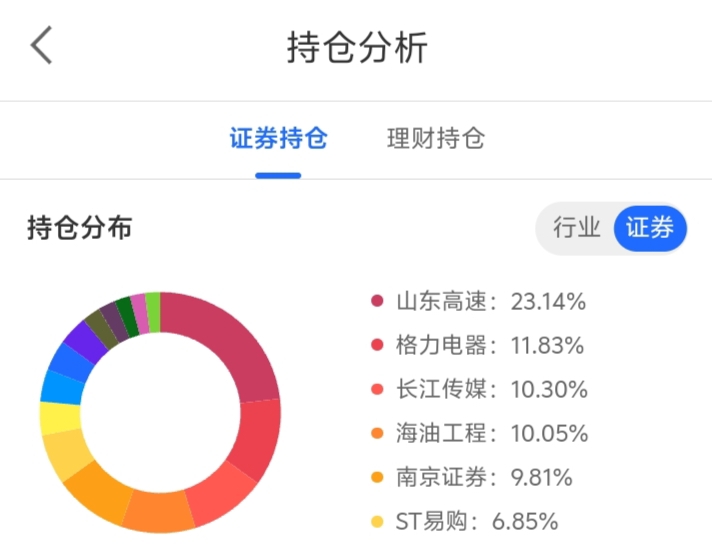712x560 pixels.
Task: Toggle distribution view to 行业
Action: [x=576, y=228]
